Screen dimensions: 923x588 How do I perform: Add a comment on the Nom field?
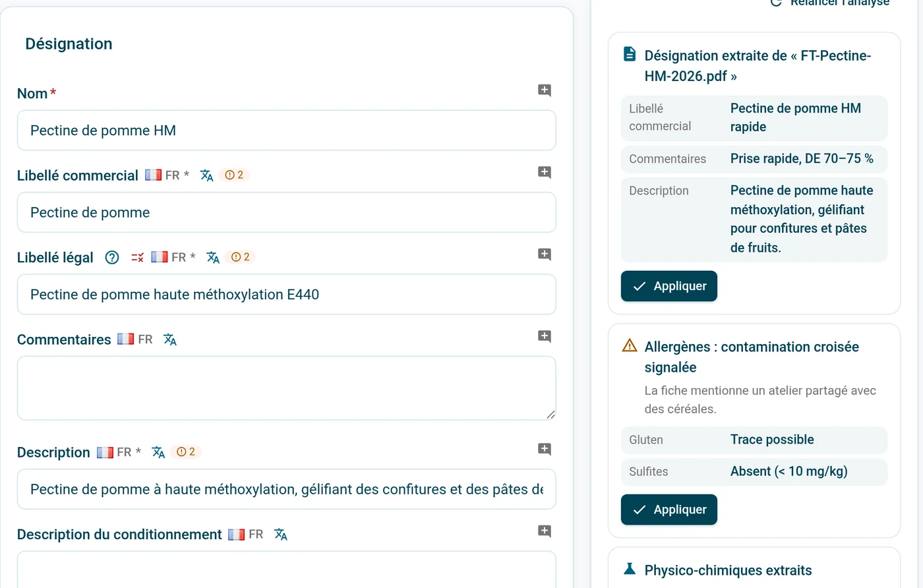coord(545,90)
